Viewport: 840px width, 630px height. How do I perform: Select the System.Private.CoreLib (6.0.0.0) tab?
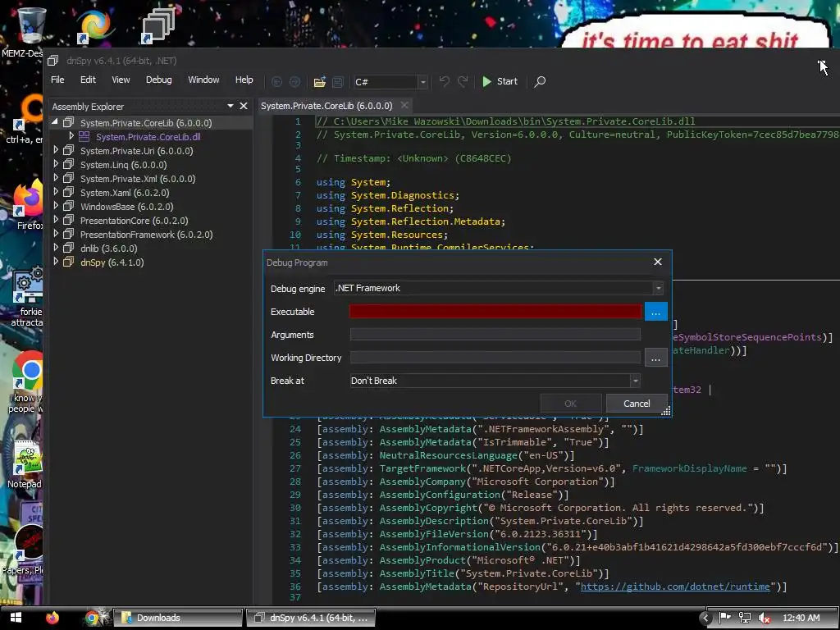coord(326,106)
